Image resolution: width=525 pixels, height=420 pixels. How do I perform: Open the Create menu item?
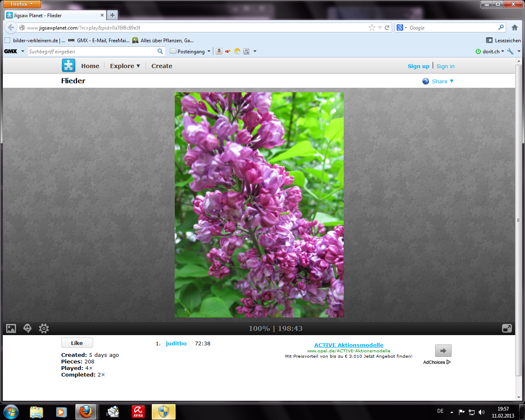pyautogui.click(x=162, y=66)
